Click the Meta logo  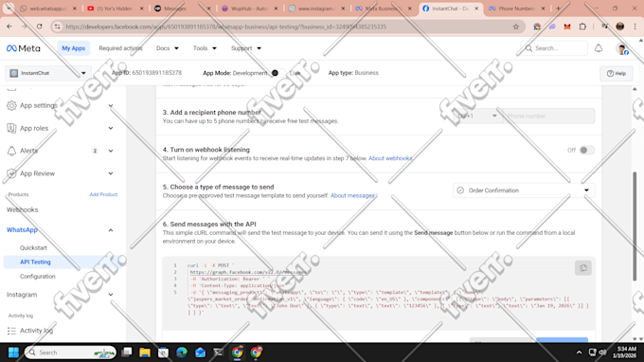[24, 48]
